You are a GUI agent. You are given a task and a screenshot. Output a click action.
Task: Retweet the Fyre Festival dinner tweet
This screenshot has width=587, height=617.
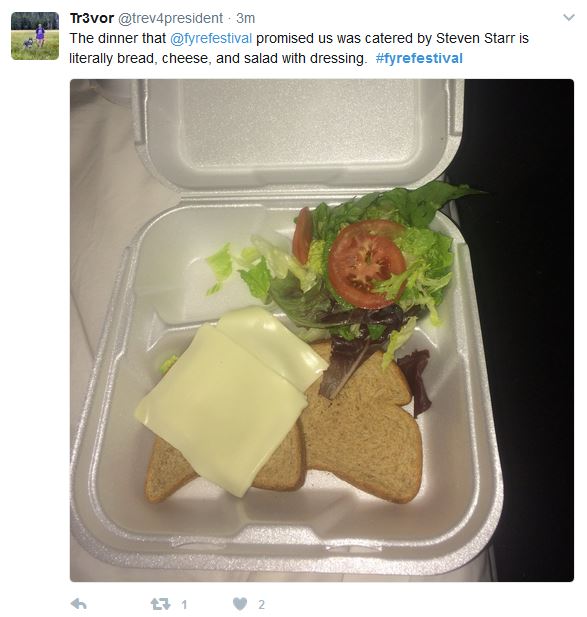(x=160, y=604)
